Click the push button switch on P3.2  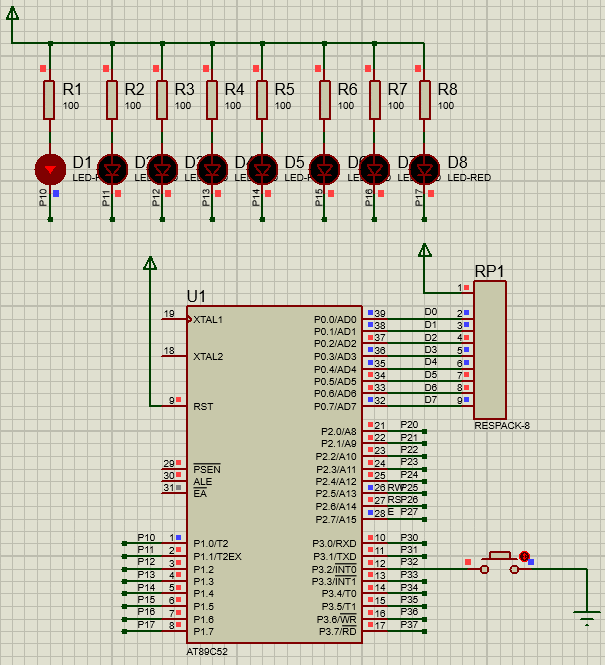pos(499,563)
